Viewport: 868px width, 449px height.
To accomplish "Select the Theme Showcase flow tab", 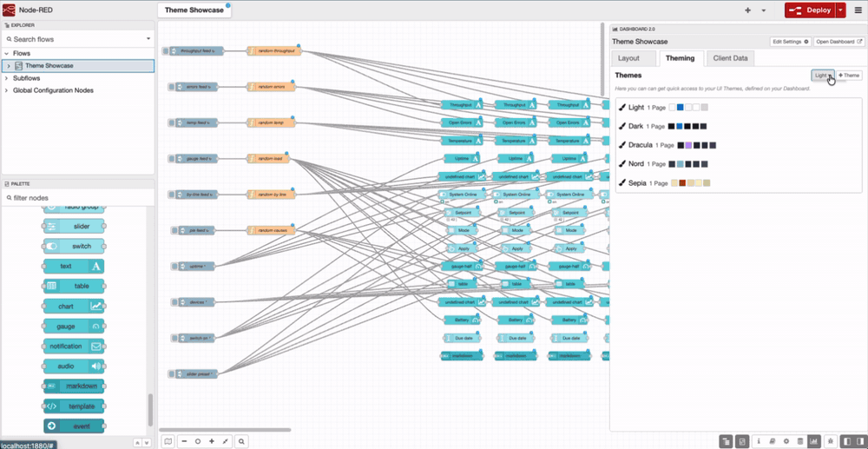I will pyautogui.click(x=194, y=10).
